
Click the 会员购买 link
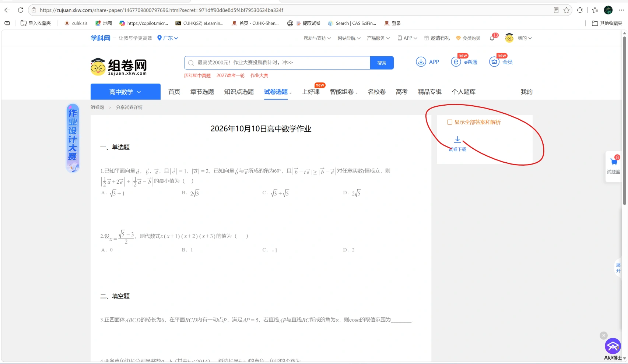coord(468,38)
